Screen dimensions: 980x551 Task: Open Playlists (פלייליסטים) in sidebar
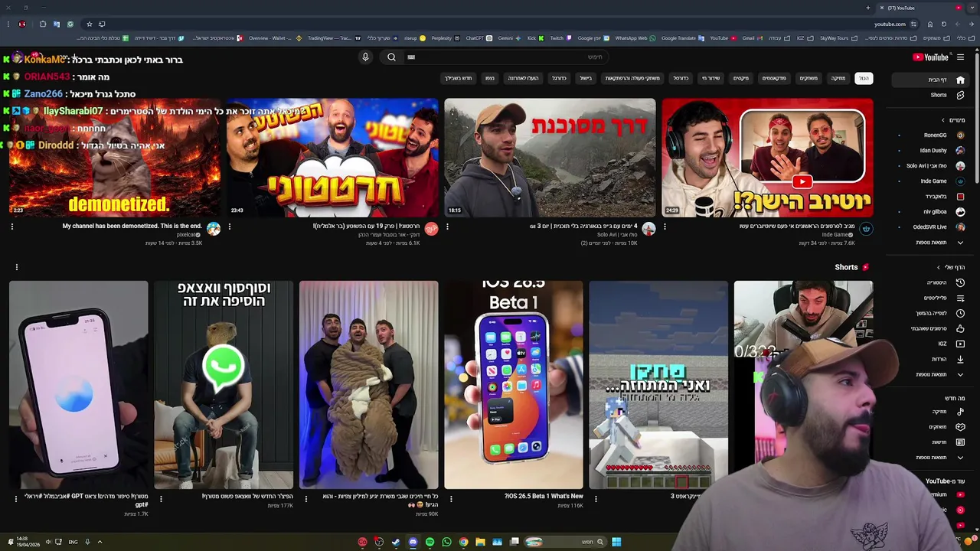point(929,298)
